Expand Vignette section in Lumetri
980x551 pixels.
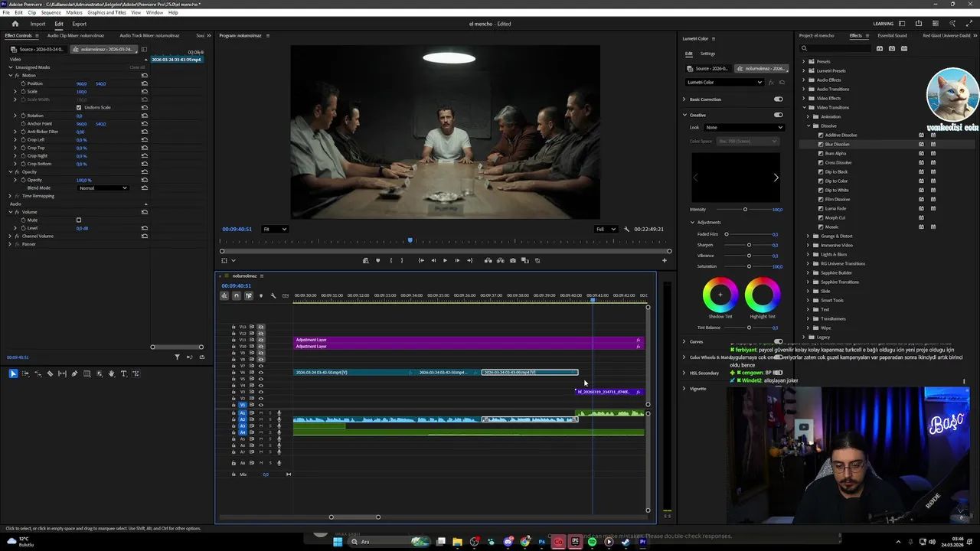(684, 389)
